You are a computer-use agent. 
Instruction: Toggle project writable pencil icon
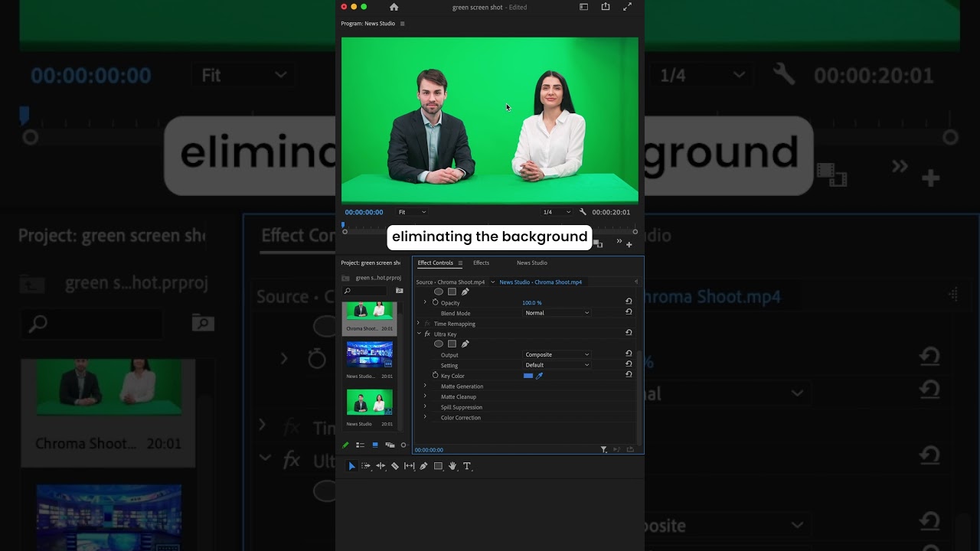coord(345,445)
